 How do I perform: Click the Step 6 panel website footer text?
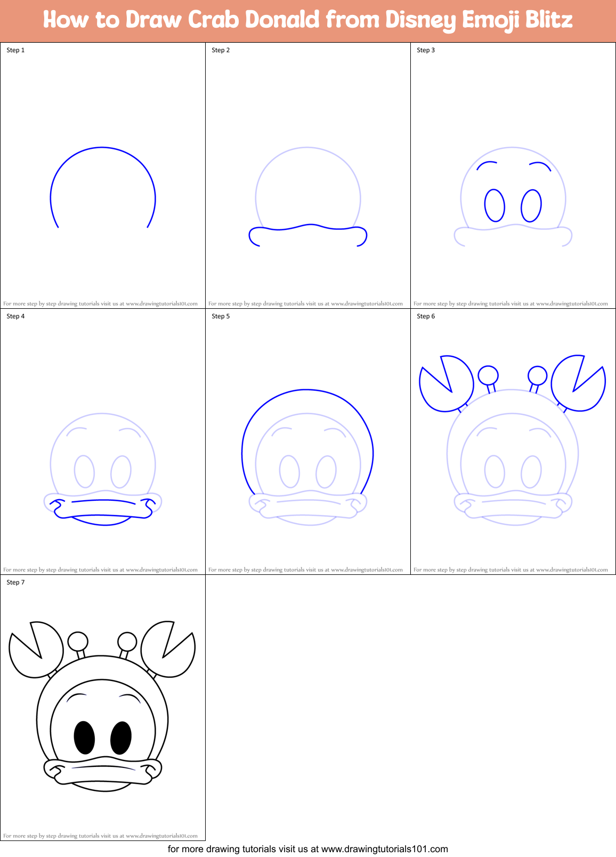point(510,570)
